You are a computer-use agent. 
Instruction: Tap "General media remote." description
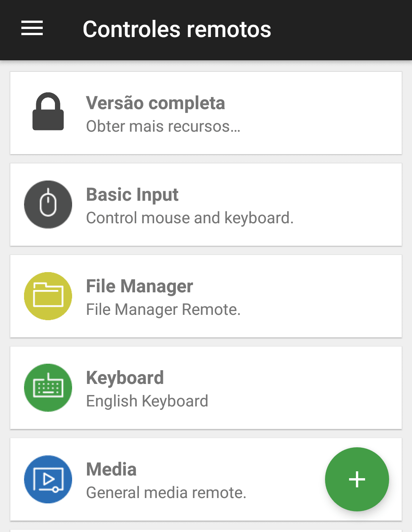(x=166, y=493)
